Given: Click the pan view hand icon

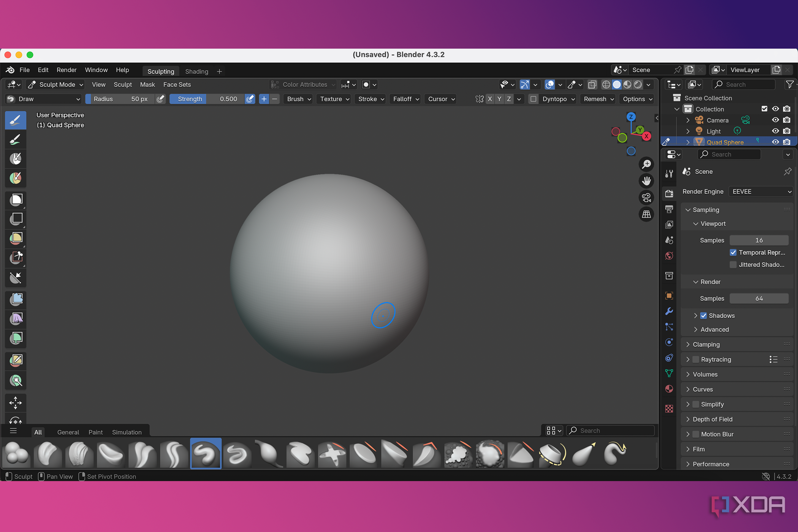Looking at the screenshot, I should 646,181.
